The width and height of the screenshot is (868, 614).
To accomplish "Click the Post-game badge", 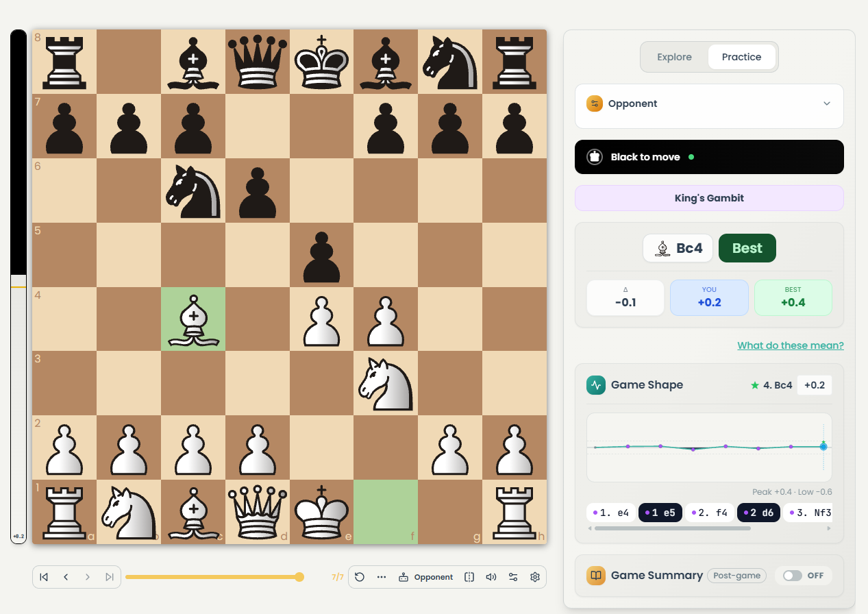I will click(x=737, y=576).
